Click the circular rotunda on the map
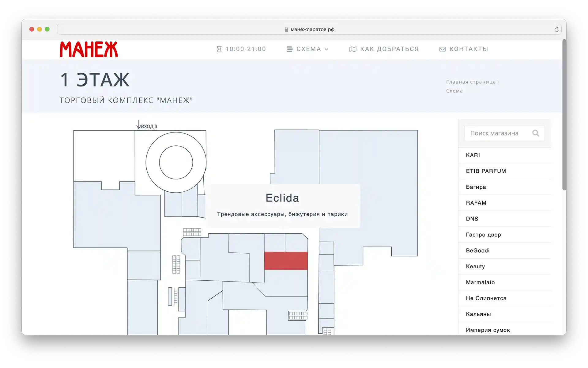588x368 pixels. [x=176, y=163]
